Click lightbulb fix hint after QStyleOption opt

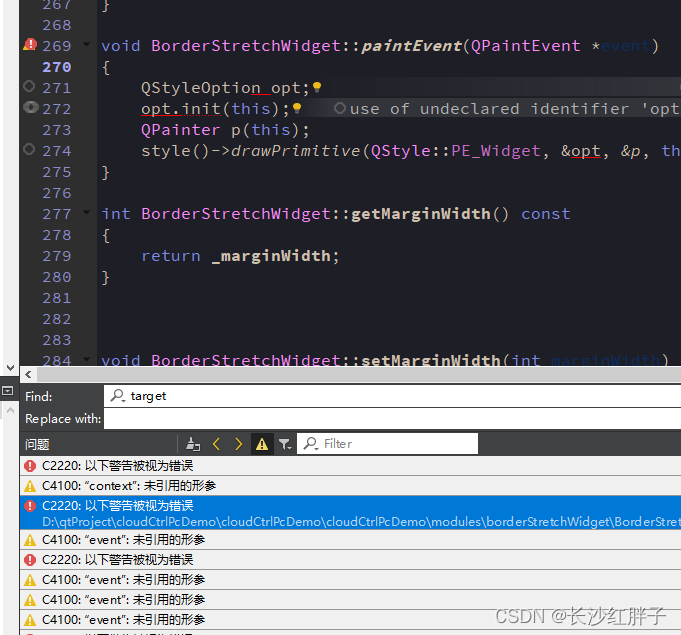point(317,87)
